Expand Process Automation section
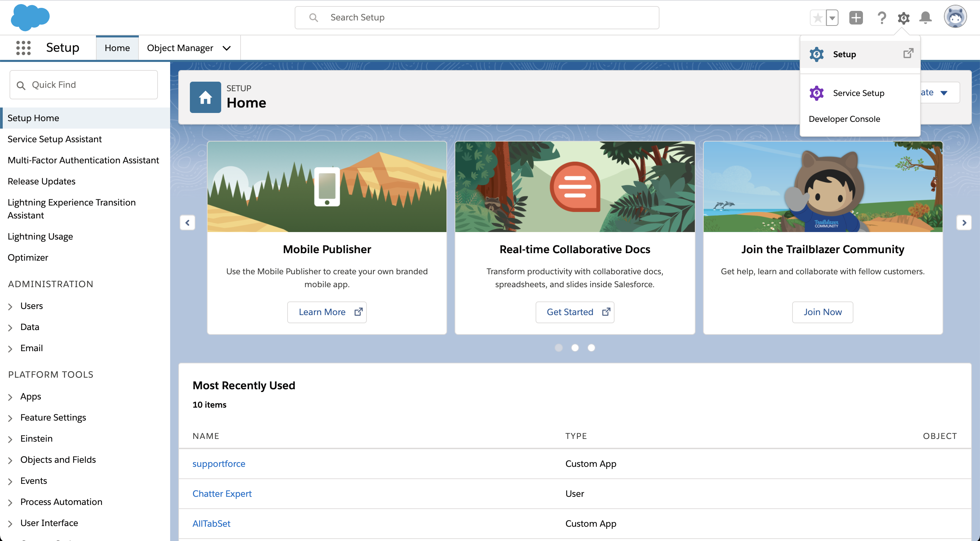 tap(10, 503)
